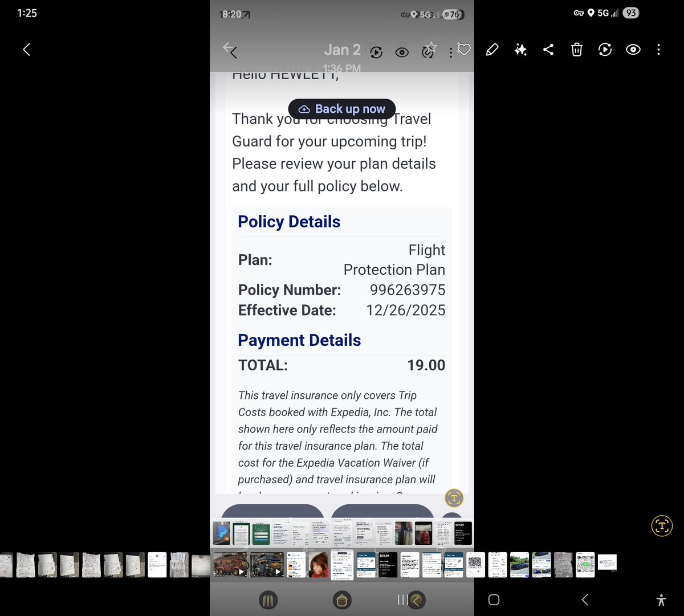The width and height of the screenshot is (684, 616).
Task: Open the accessibility shortcut figure icon
Action: coord(661,599)
